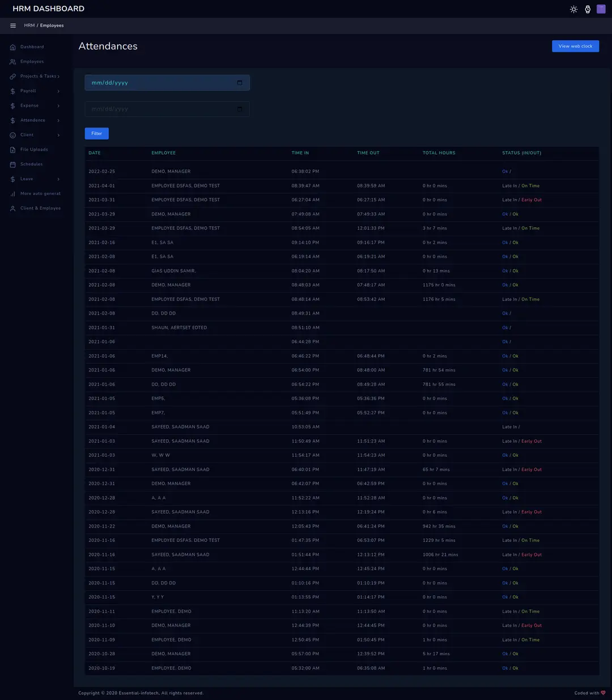
Task: Toggle the sidebar with the hamburger icon
Action: (13, 26)
